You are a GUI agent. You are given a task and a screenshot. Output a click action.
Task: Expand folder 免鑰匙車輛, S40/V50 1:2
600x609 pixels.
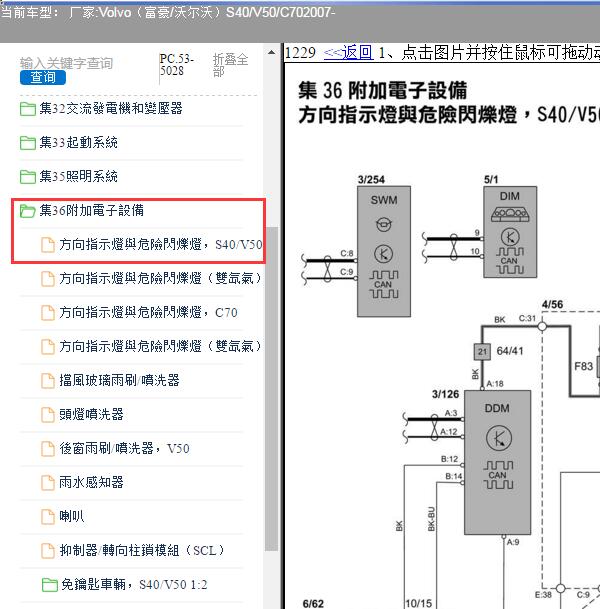(x=134, y=585)
